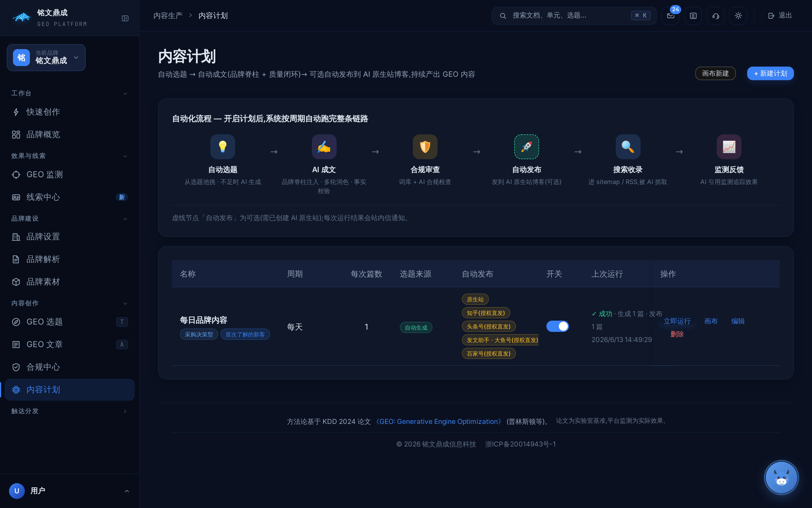Collapse the 内容创作 section
The height and width of the screenshot is (508, 812).
click(x=69, y=303)
